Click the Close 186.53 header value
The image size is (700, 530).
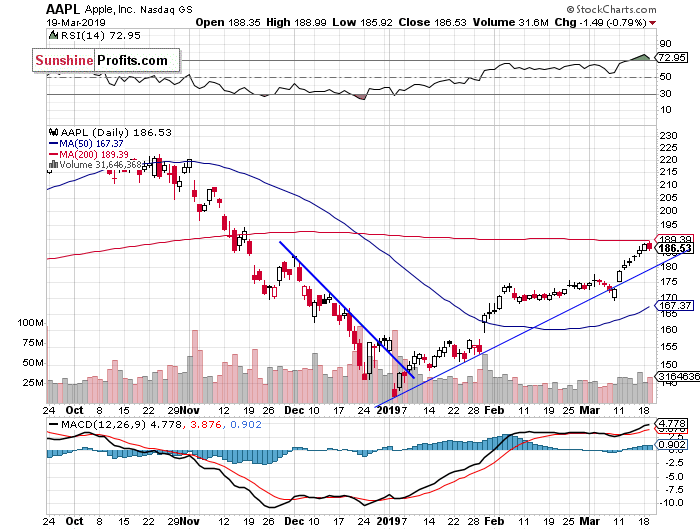pos(433,22)
